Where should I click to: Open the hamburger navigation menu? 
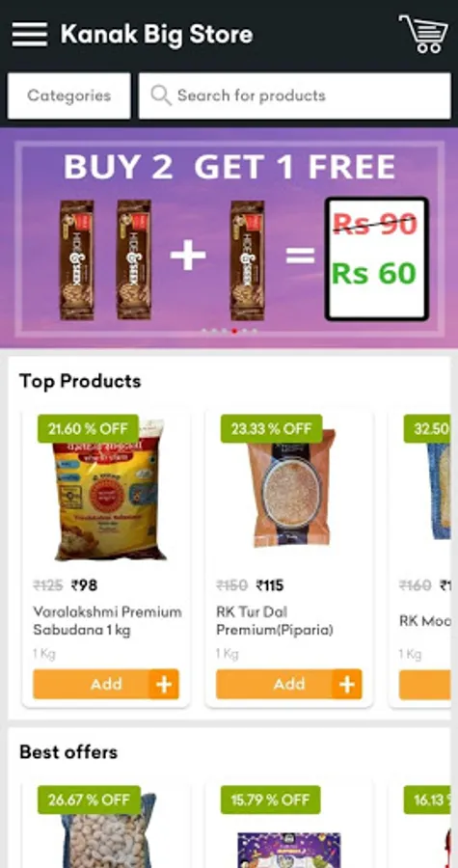(29, 35)
